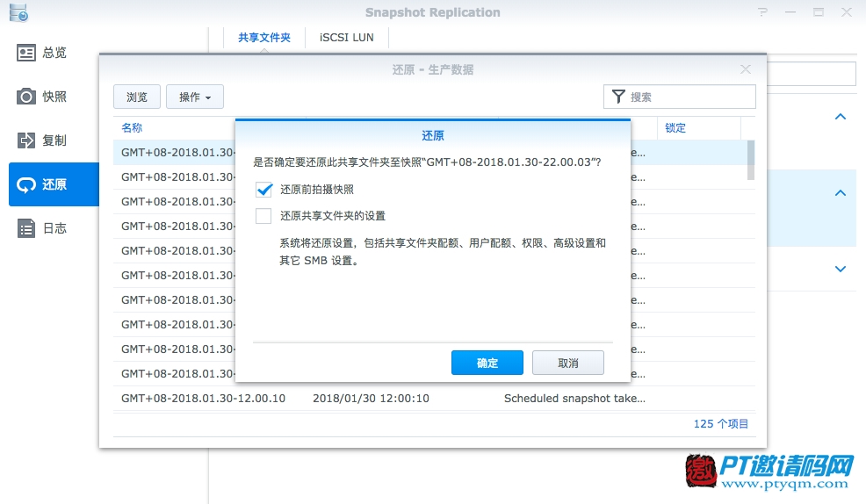Cancel restore with 取消 button
866x504 pixels.
pos(567,363)
